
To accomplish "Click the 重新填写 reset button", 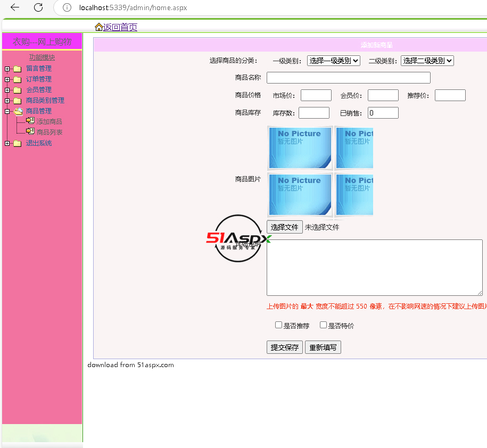I will [x=323, y=347].
